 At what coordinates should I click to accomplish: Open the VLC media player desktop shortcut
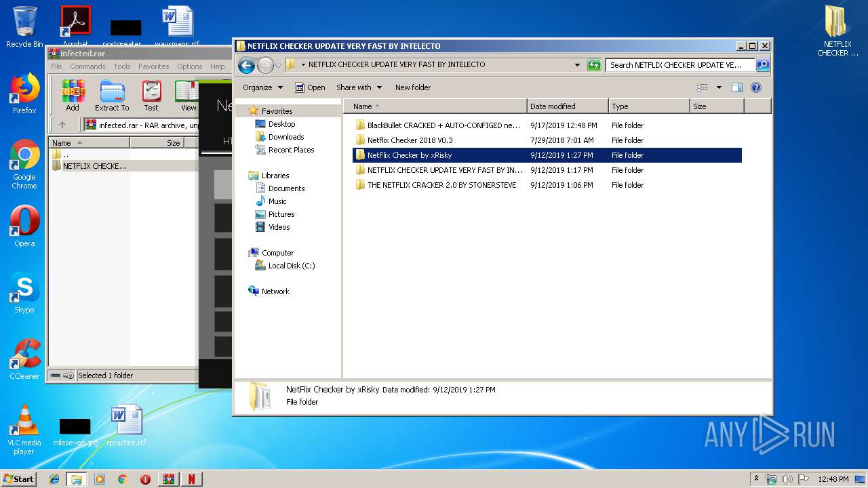point(24,430)
